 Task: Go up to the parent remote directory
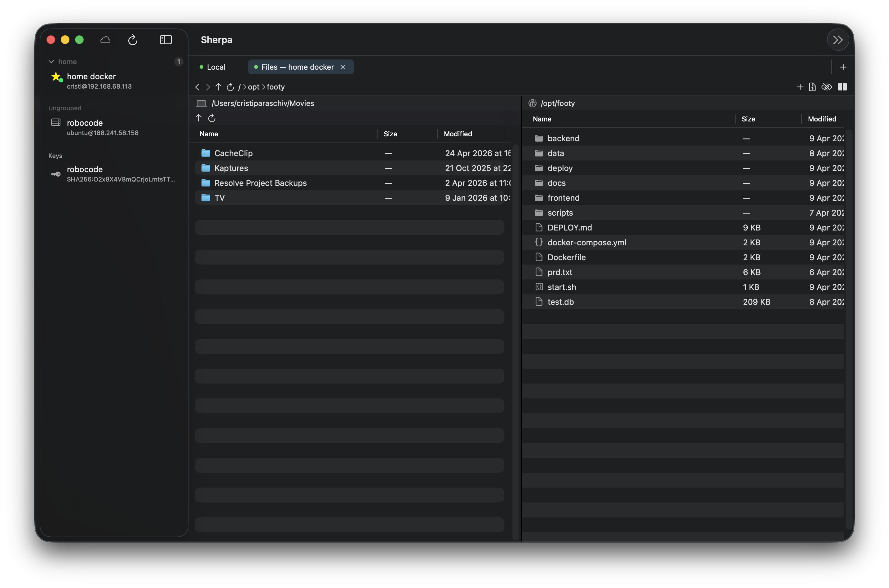pos(218,87)
